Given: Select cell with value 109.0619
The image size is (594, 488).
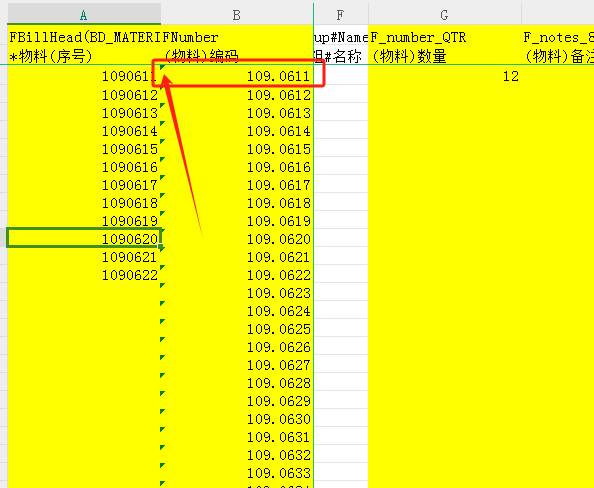Looking at the screenshot, I should pyautogui.click(x=237, y=221).
